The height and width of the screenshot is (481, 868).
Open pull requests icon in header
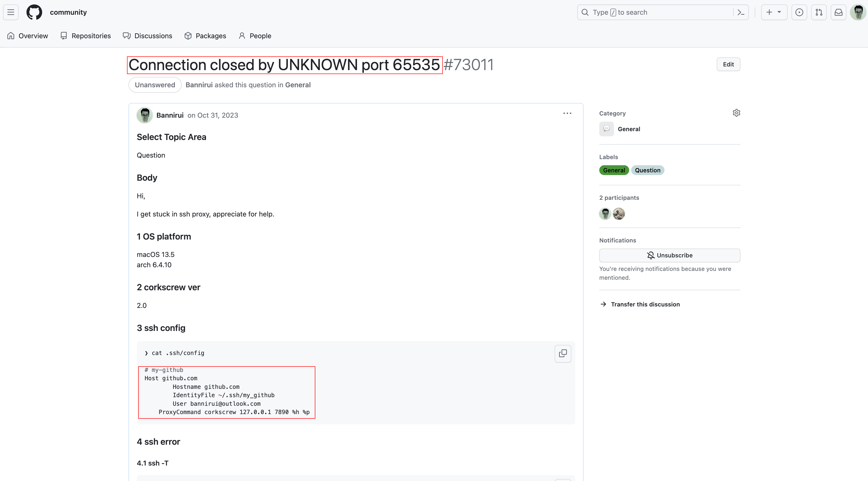click(x=819, y=13)
